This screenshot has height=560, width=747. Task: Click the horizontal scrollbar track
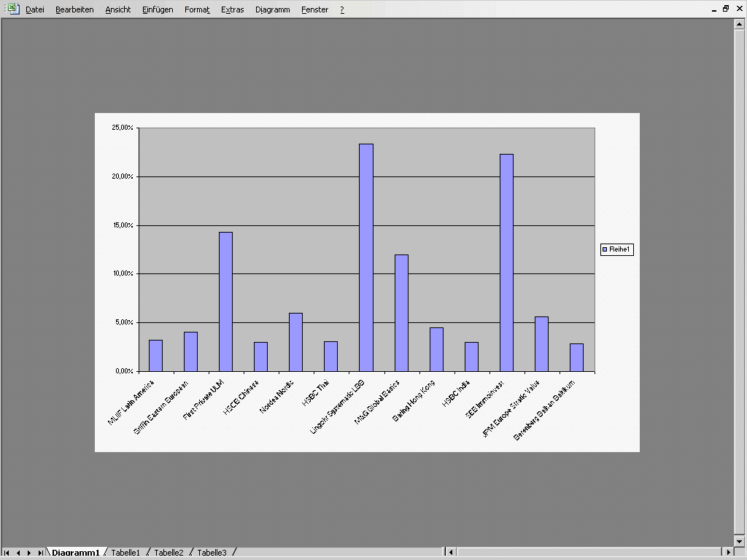point(589,553)
